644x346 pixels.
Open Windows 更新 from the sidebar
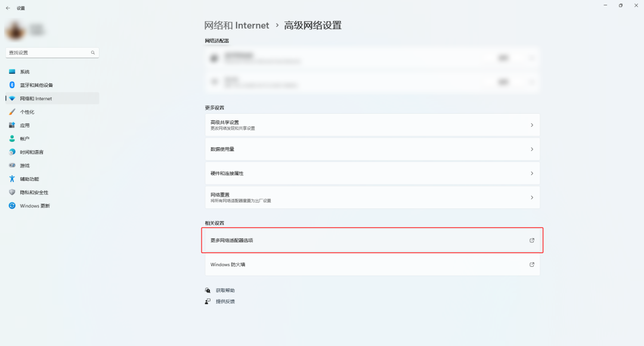pyautogui.click(x=33, y=205)
